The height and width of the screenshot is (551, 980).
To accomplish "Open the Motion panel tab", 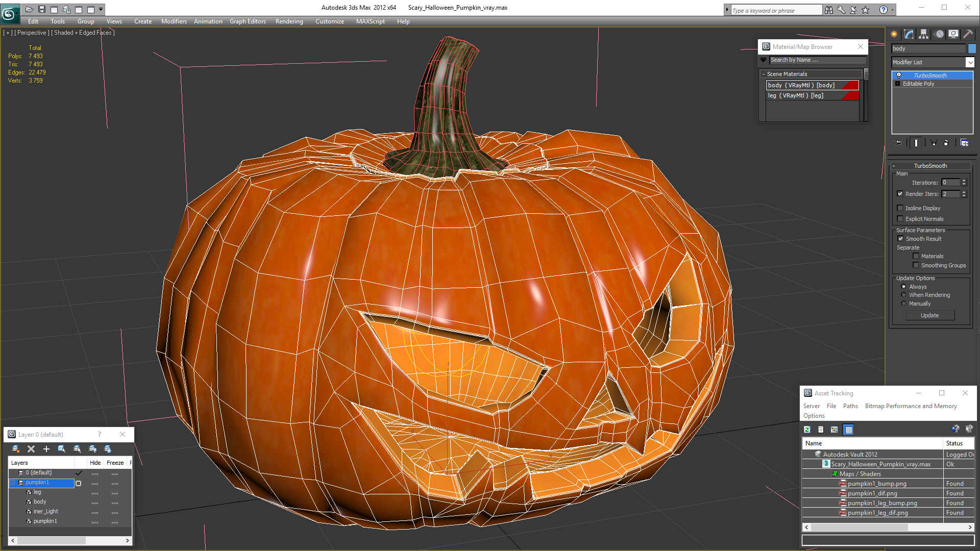I will point(939,34).
